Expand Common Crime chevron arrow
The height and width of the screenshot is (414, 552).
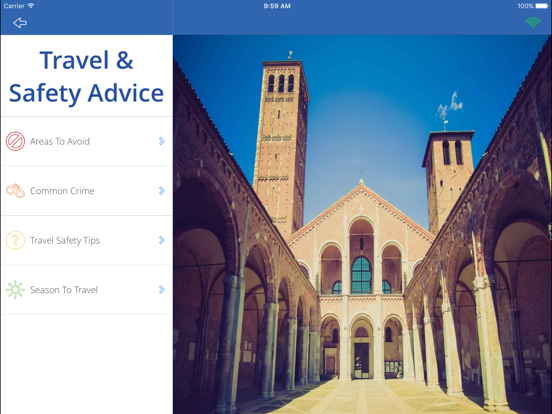coord(162,191)
